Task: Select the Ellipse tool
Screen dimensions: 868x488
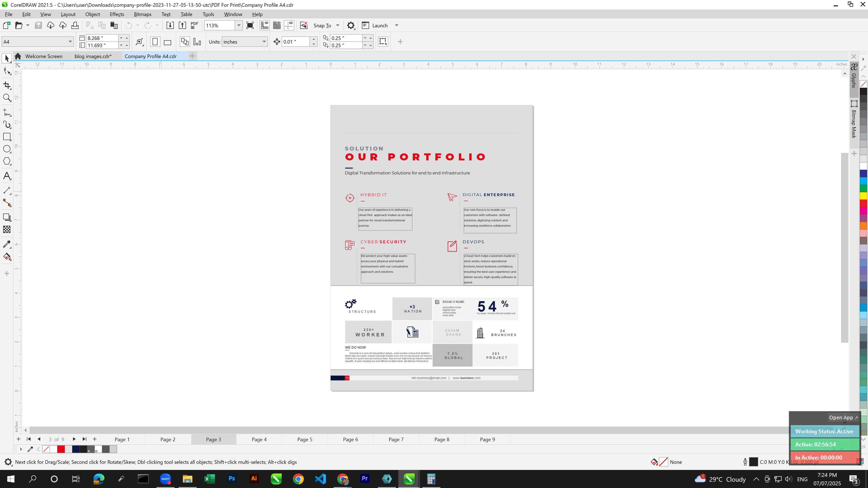Action: [x=7, y=149]
